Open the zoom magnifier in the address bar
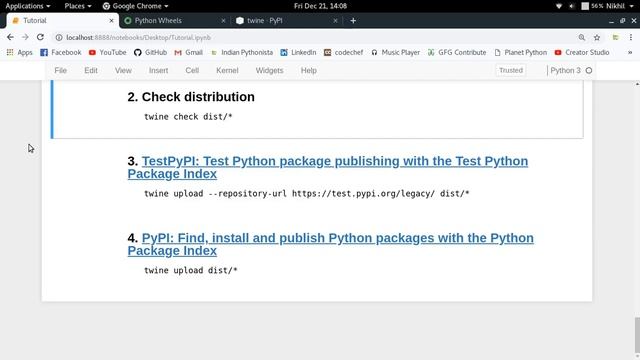This screenshot has width=640, height=360. (582, 38)
